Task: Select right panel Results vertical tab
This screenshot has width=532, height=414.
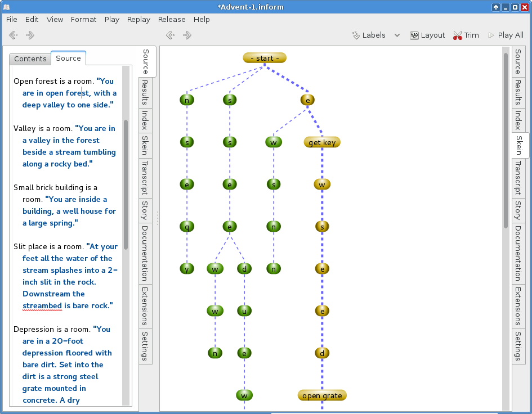Action: (518, 93)
